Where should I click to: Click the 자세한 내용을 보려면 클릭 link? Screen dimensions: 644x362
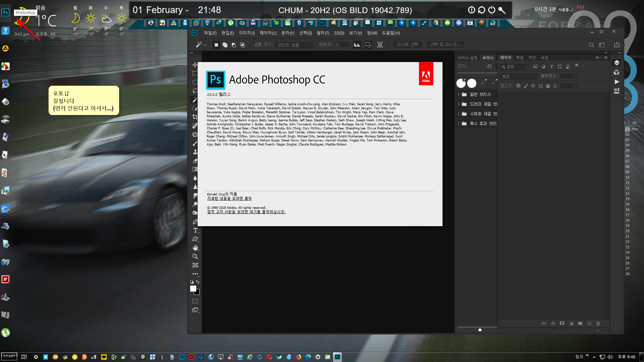coord(229,198)
